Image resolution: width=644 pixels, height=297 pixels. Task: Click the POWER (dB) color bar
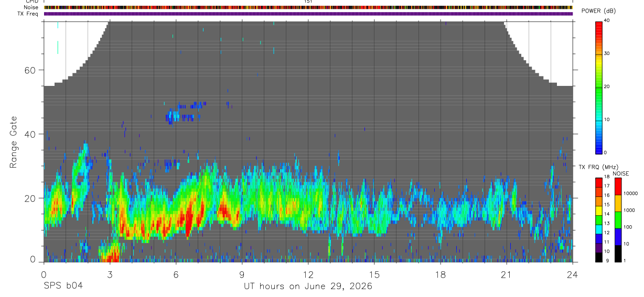[598, 87]
